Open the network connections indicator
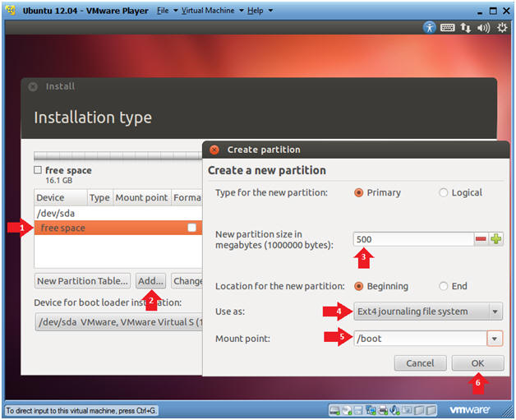Screen dimensions: 516x420 coord(465,28)
